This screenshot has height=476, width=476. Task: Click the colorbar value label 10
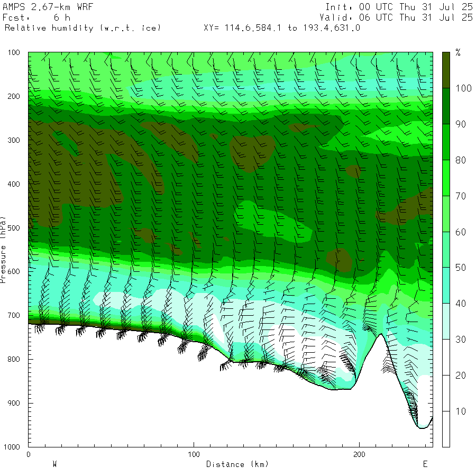click(461, 411)
